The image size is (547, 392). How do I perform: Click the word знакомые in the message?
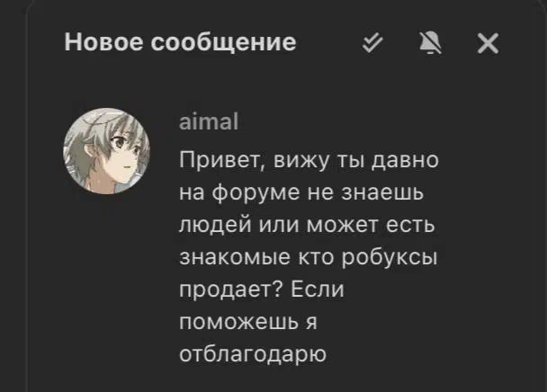(x=235, y=258)
